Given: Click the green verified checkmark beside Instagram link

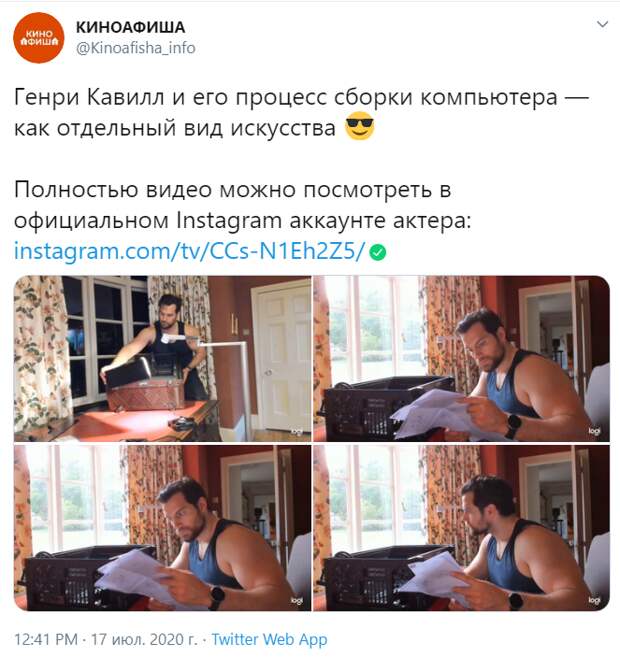Looking at the screenshot, I should [x=378, y=252].
